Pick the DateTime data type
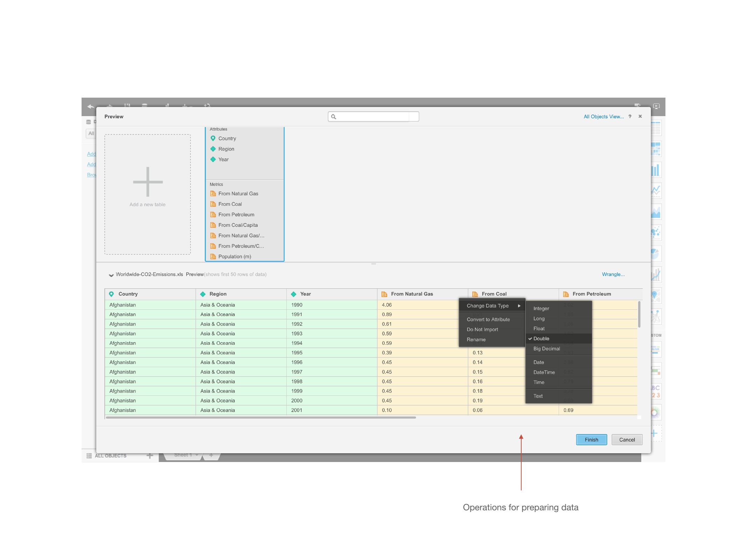Viewport: 747px width, 560px height. point(559,373)
